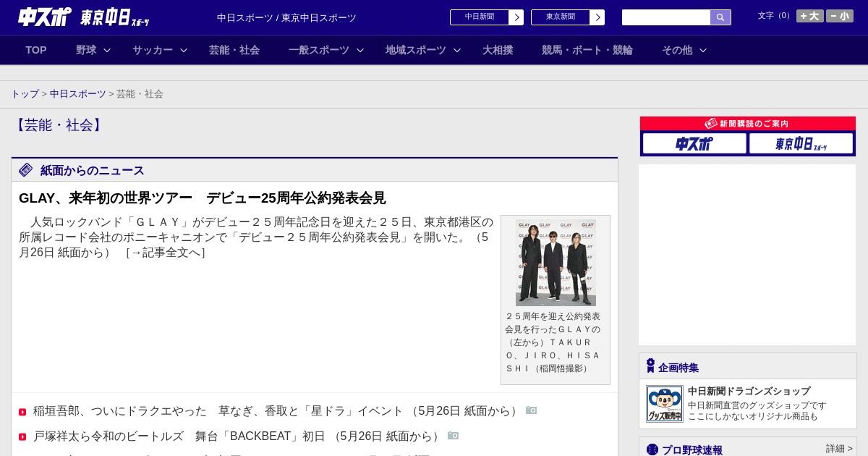This screenshot has width=868, height=456.
Task: Select the 芸能・社会 menu item
Action: [x=234, y=50]
